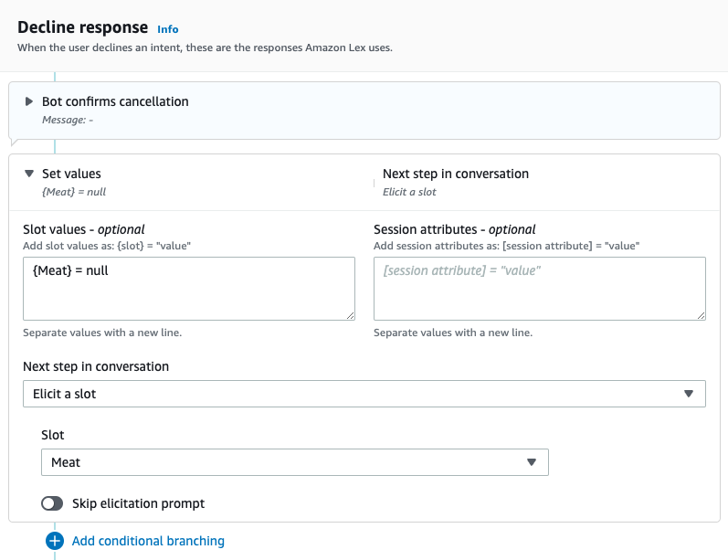
Task: Click the Session attributes resize handle
Action: point(700,314)
